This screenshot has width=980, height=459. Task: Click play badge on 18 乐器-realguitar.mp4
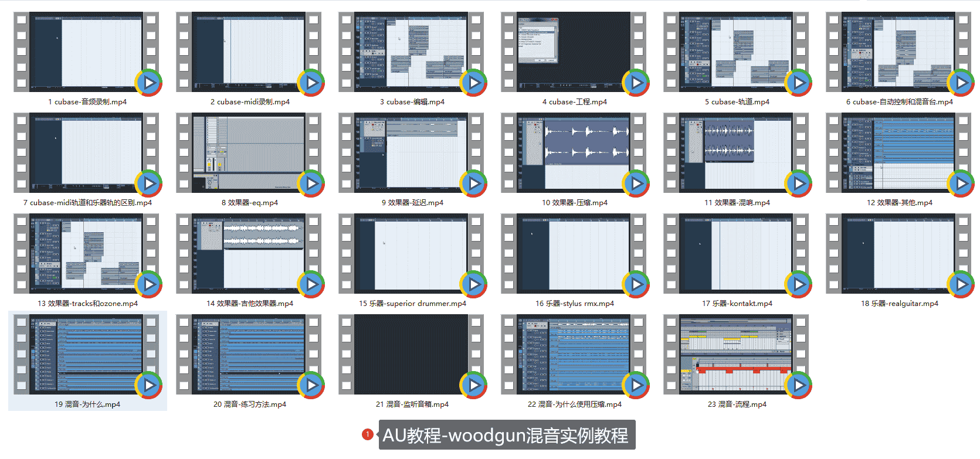click(x=961, y=284)
